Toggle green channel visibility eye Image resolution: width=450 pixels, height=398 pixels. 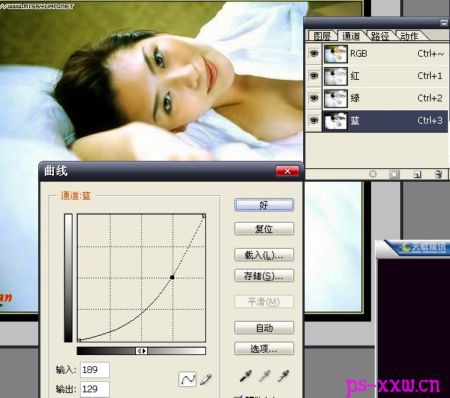313,98
